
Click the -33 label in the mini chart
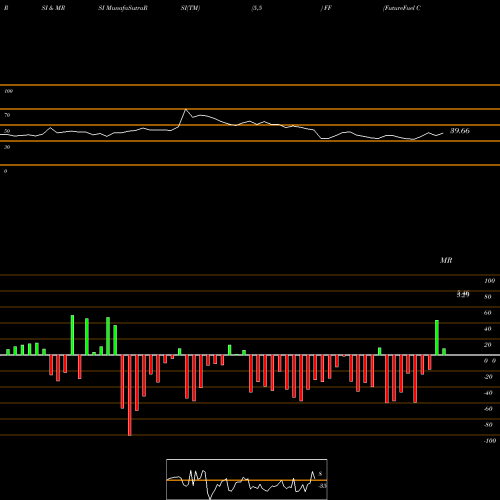tap(322, 486)
